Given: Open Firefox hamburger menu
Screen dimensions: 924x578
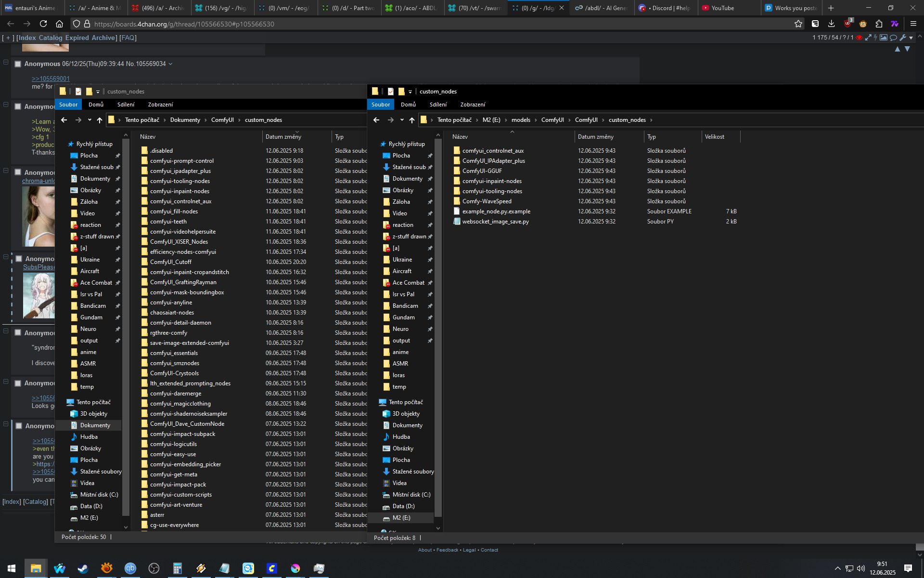Looking at the screenshot, I should [913, 24].
